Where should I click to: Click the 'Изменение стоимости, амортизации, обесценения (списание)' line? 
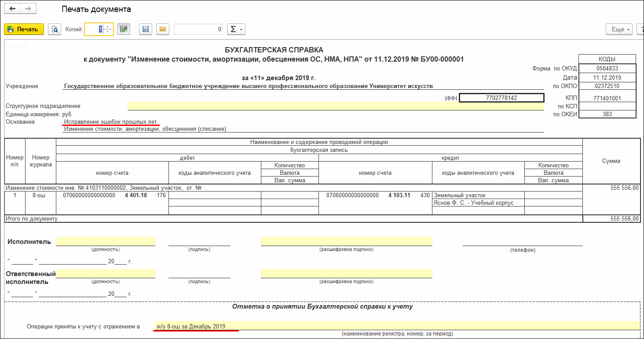(x=145, y=129)
